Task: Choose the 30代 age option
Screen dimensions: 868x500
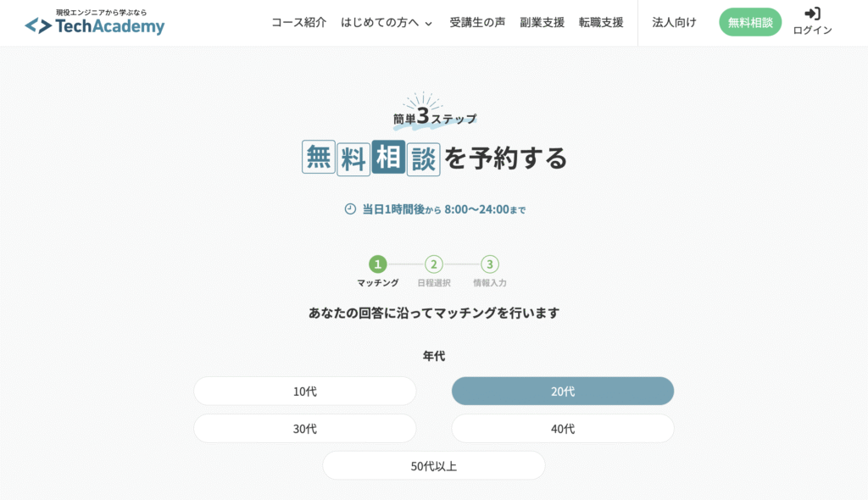Action: (305, 429)
